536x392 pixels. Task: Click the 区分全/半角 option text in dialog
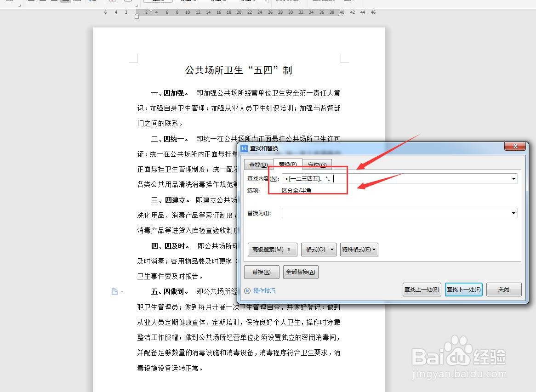297,190
